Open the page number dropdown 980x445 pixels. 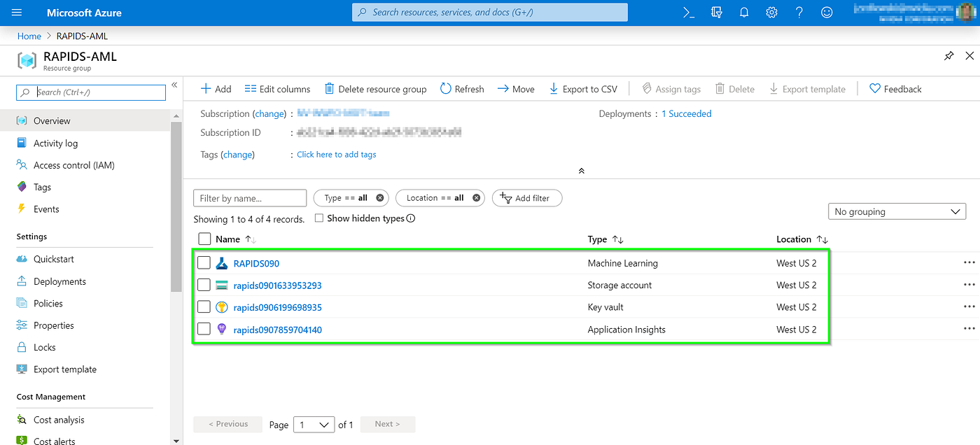314,425
